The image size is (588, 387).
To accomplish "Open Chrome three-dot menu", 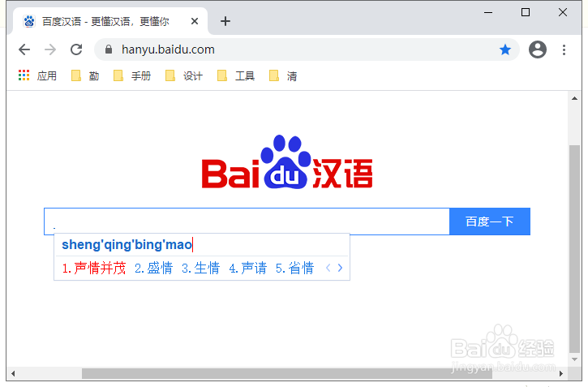I will point(564,49).
